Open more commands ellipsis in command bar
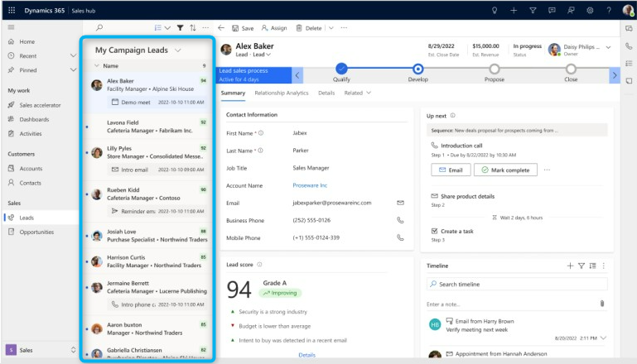Screen dimensions: 637x364 pos(344,28)
